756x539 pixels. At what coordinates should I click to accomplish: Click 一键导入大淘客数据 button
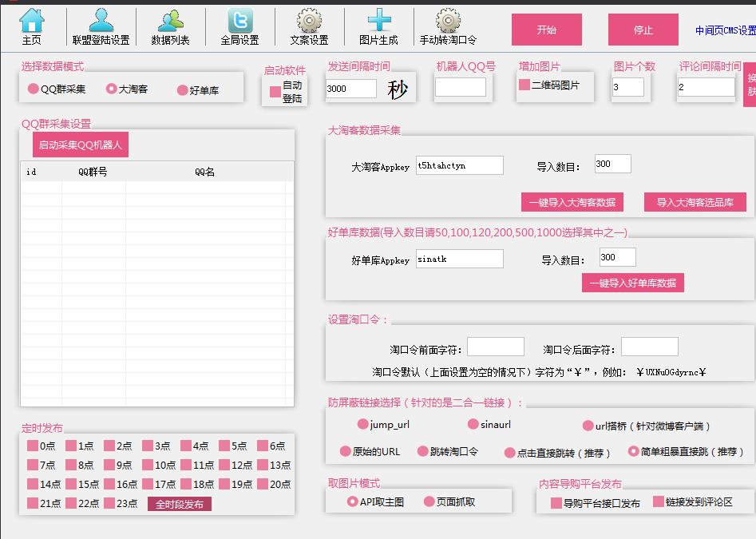coord(572,202)
